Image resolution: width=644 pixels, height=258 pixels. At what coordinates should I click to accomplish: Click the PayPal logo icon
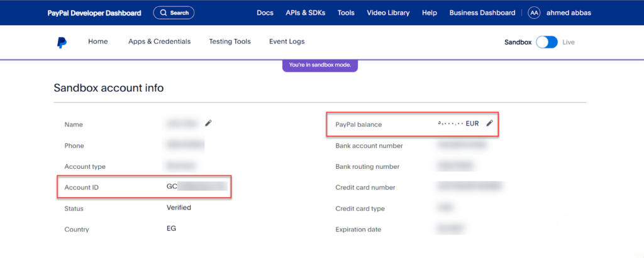tap(62, 42)
